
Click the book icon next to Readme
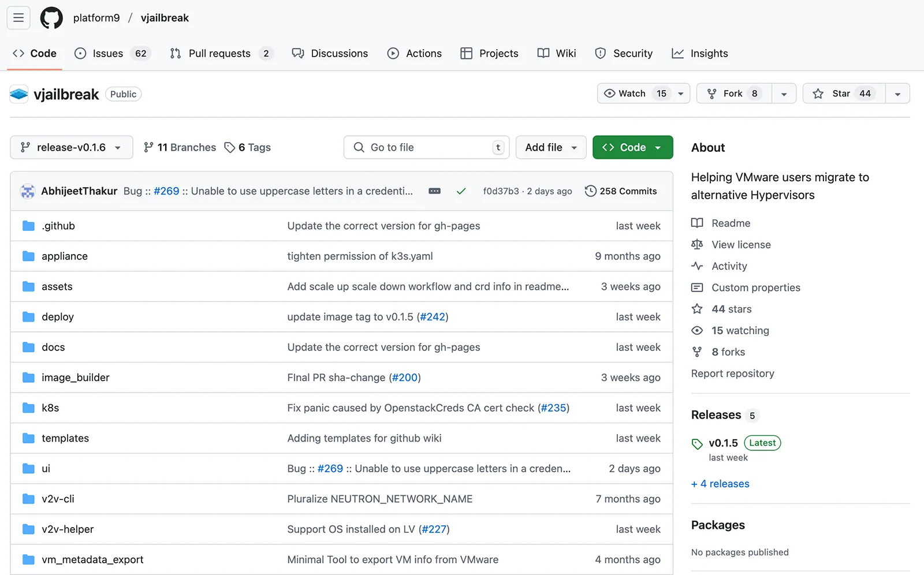point(697,223)
